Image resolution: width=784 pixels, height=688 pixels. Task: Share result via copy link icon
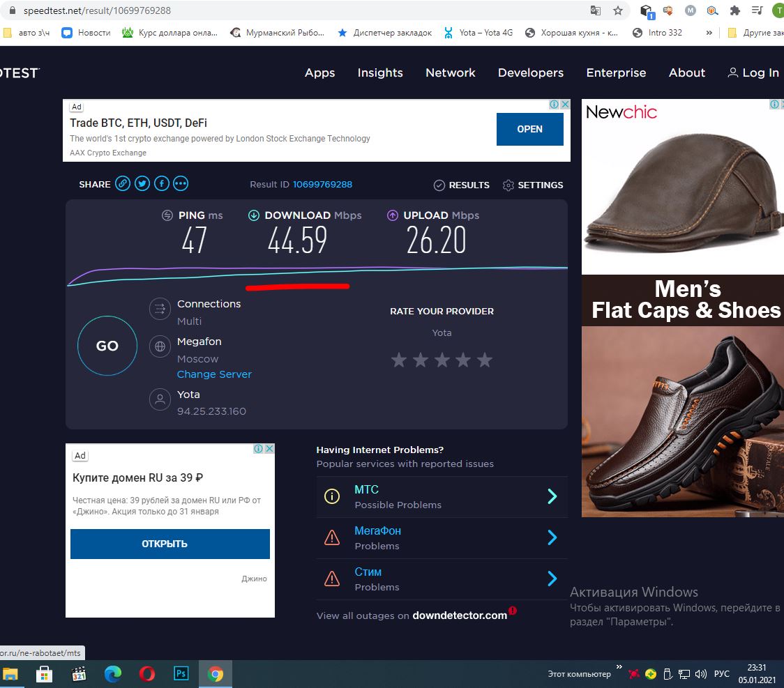tap(123, 184)
